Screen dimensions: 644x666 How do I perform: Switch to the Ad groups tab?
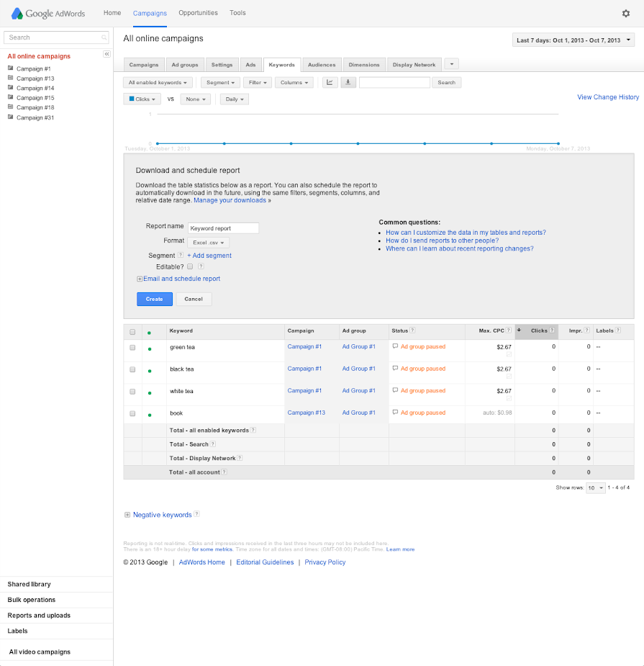[185, 64]
